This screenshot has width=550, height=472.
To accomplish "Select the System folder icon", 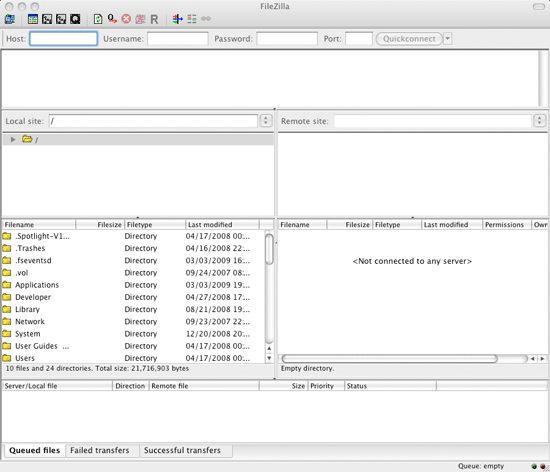I will (x=7, y=333).
